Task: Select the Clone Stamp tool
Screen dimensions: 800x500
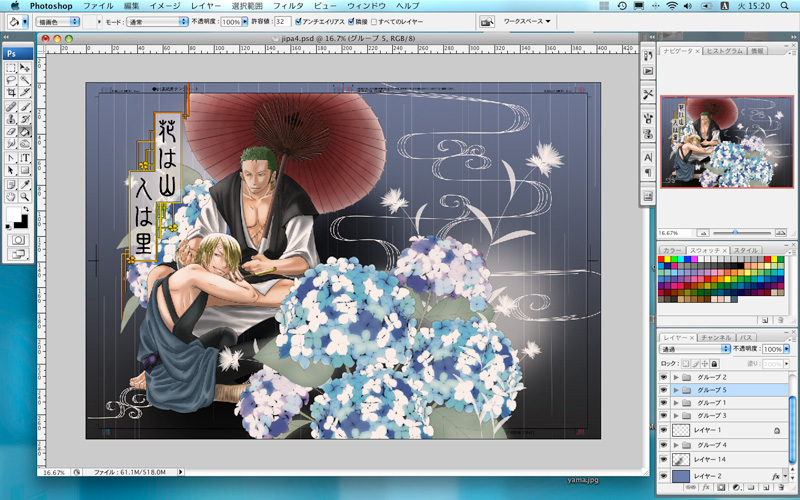Action: [x=11, y=119]
